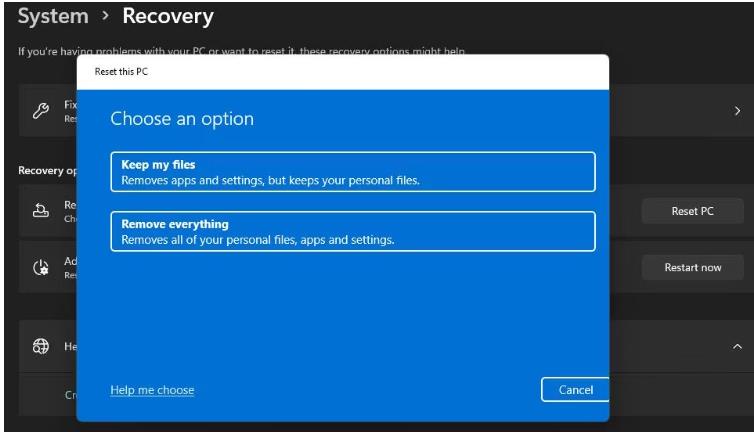Click the Advanced startup power gear icon
This screenshot has height=432, width=754.
click(x=41, y=267)
